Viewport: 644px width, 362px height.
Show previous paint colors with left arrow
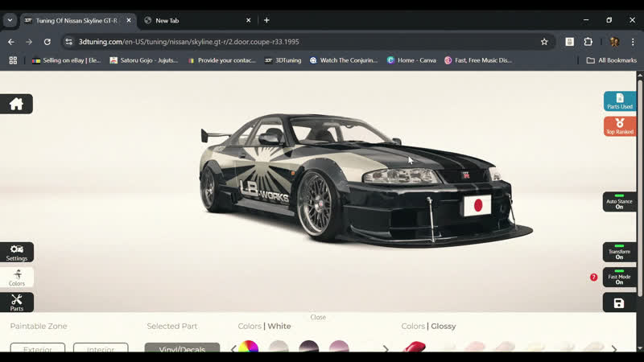[233, 349]
